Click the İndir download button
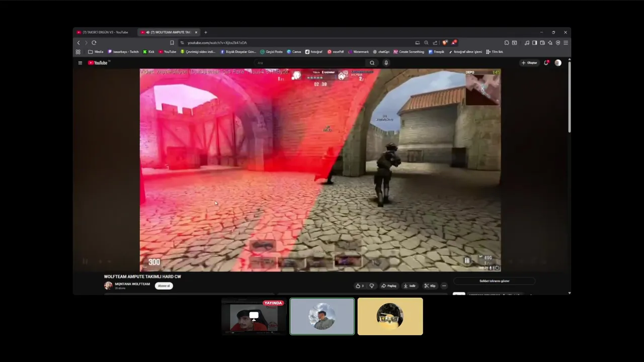Image resolution: width=644 pixels, height=362 pixels. point(410,286)
